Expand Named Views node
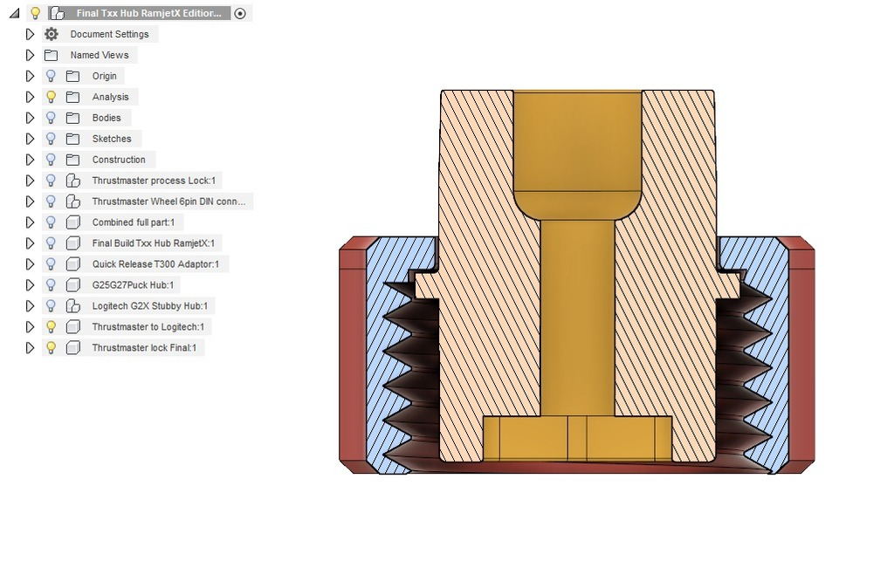 pos(30,55)
